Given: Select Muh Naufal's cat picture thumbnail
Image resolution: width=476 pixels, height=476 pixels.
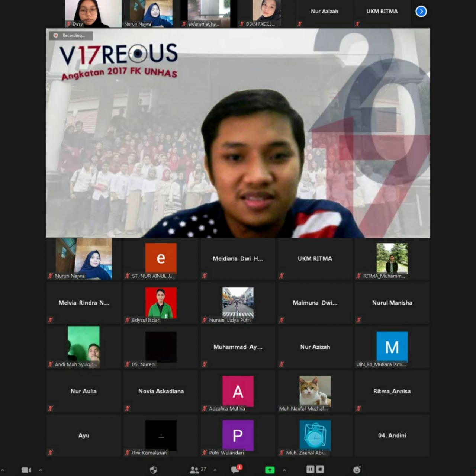Looking at the screenshot, I should [x=315, y=390].
